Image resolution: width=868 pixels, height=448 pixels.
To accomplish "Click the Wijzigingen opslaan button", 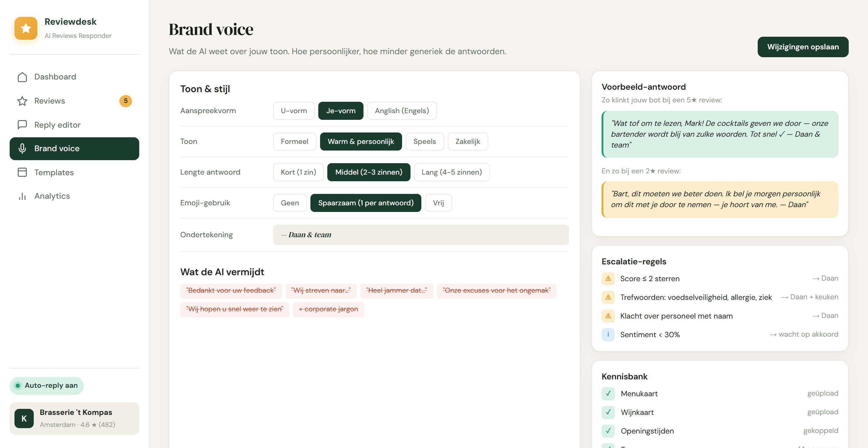I will click(x=803, y=47).
